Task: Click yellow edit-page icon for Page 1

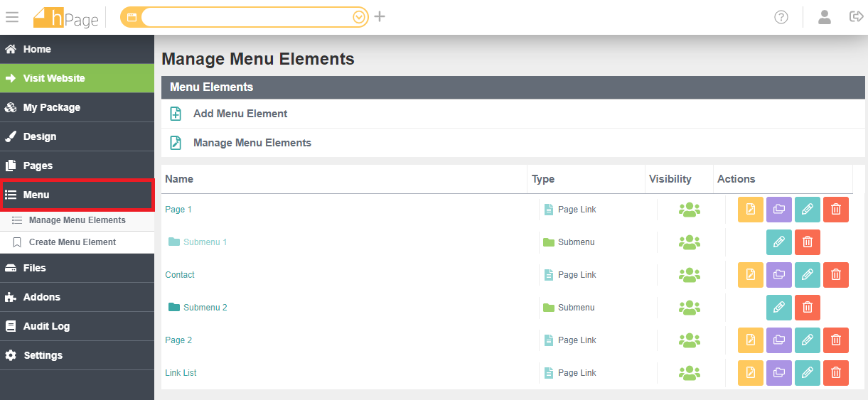Action: click(x=751, y=210)
